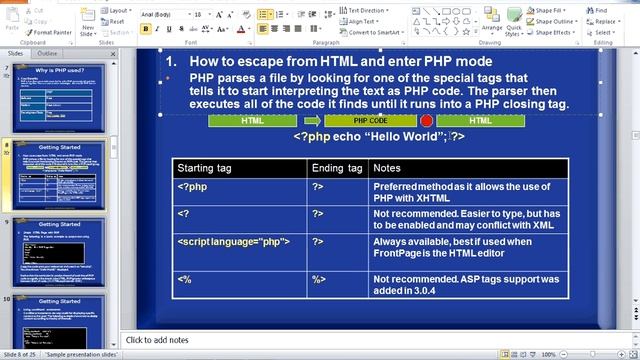The height and width of the screenshot is (360, 640).
Task: Select the Down Arrow shape
Action: tap(456, 21)
